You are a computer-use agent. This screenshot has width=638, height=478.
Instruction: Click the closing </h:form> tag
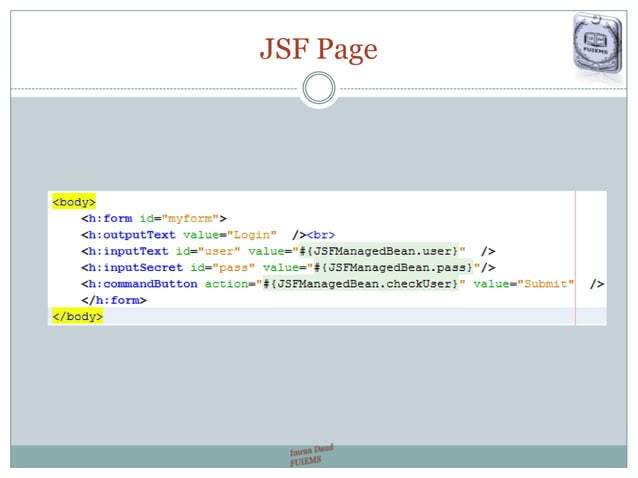click(114, 300)
